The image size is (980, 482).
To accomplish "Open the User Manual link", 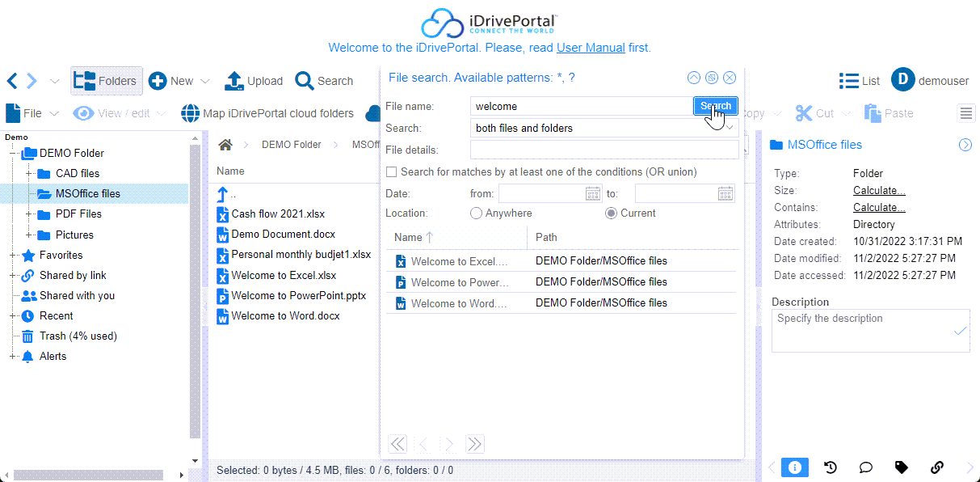I will coord(590,48).
